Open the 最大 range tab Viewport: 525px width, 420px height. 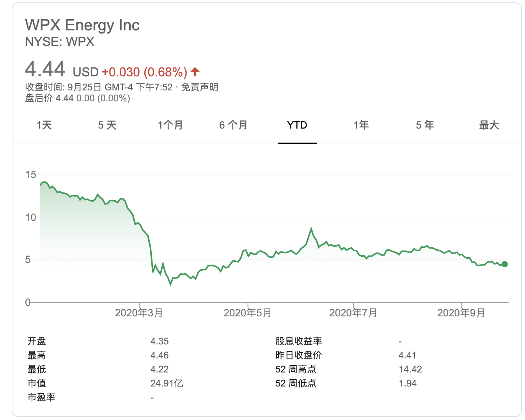pyautogui.click(x=489, y=125)
